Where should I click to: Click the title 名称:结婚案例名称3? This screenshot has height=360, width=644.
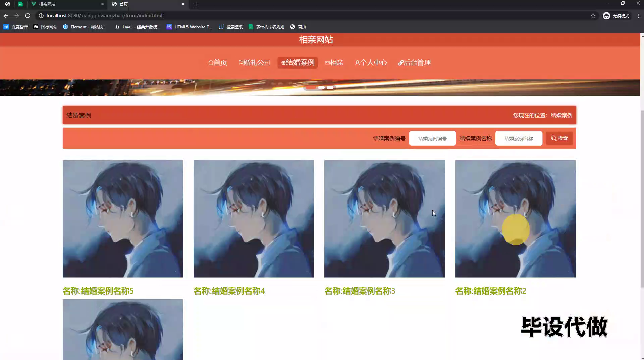click(x=360, y=291)
